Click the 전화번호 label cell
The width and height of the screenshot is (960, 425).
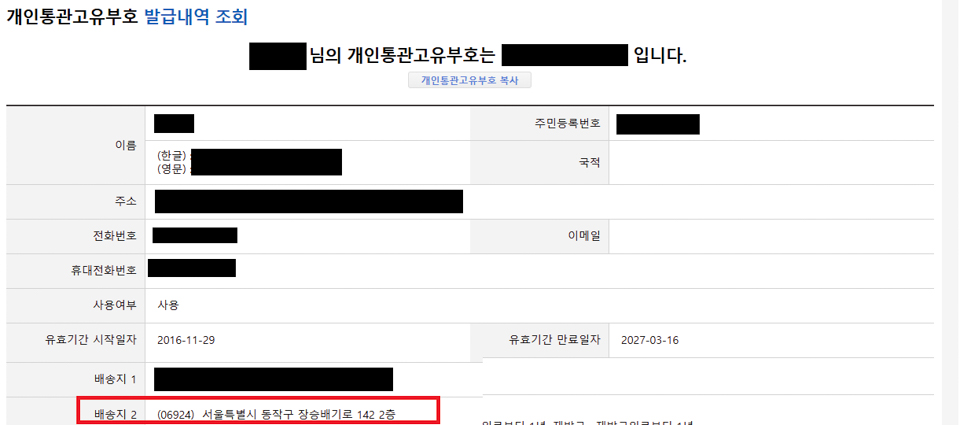pos(112,236)
